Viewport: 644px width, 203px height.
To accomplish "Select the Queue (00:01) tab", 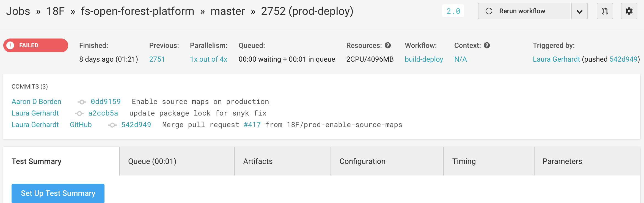I will point(177,161).
